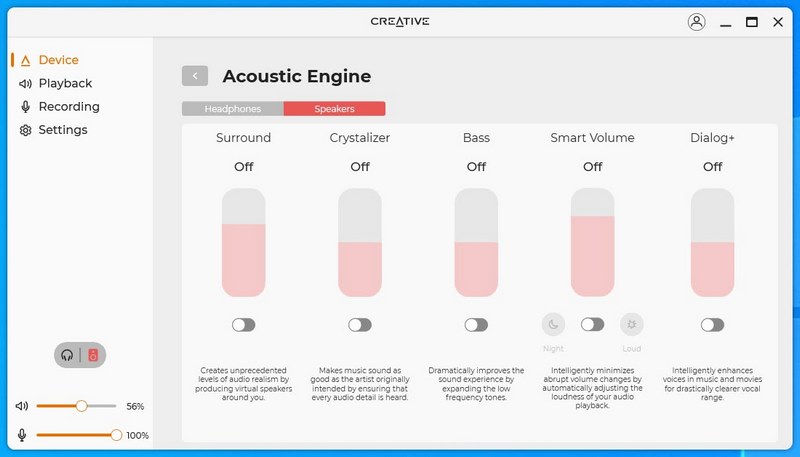Image resolution: width=800 pixels, height=457 pixels.
Task: Turn on the Crystalizer switch
Action: 360,325
